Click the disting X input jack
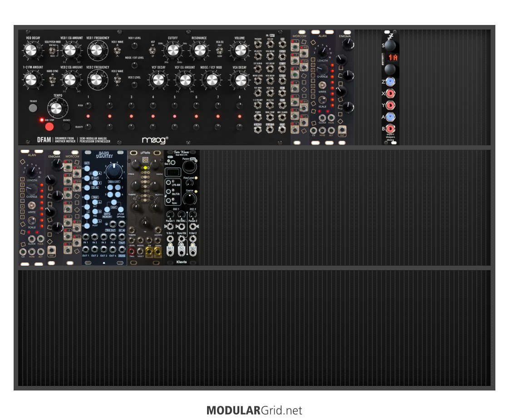 click(x=390, y=94)
